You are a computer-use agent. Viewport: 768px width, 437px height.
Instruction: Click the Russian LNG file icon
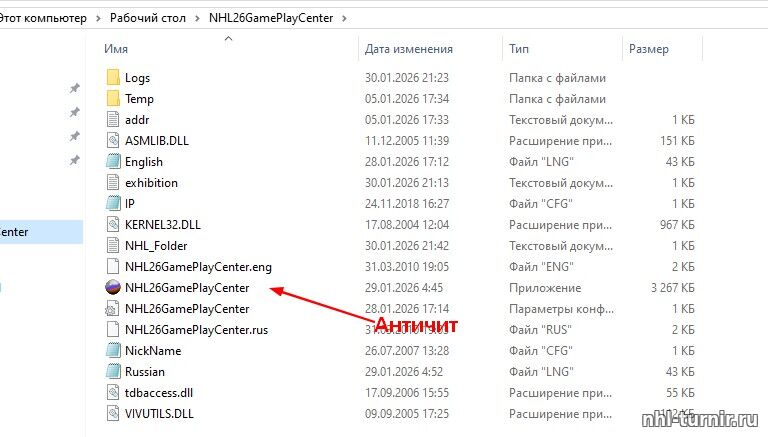(x=112, y=372)
